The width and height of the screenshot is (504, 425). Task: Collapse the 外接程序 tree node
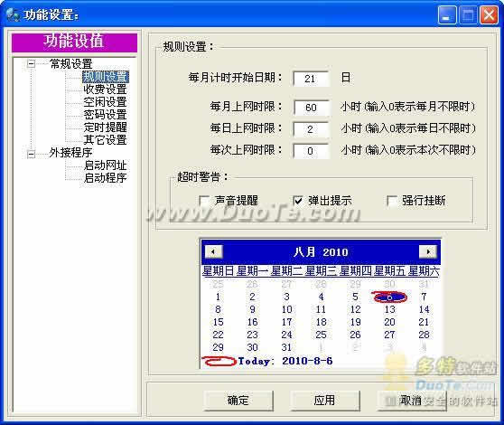pos(31,154)
